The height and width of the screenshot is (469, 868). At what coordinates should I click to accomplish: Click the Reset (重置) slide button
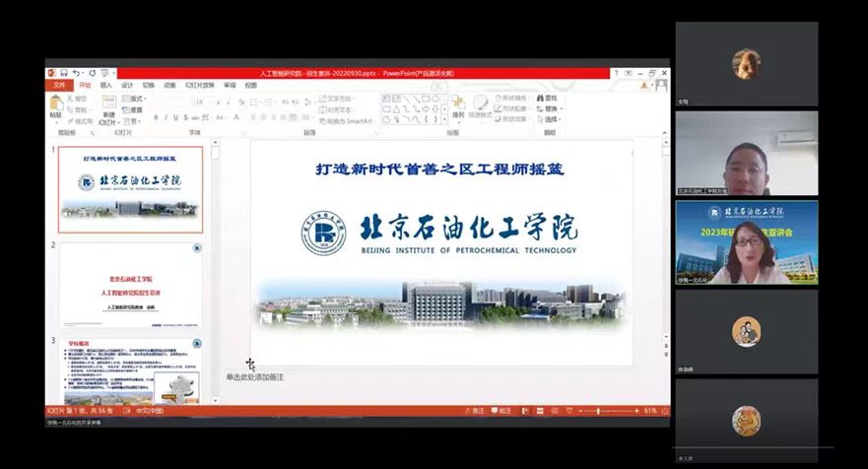136,109
